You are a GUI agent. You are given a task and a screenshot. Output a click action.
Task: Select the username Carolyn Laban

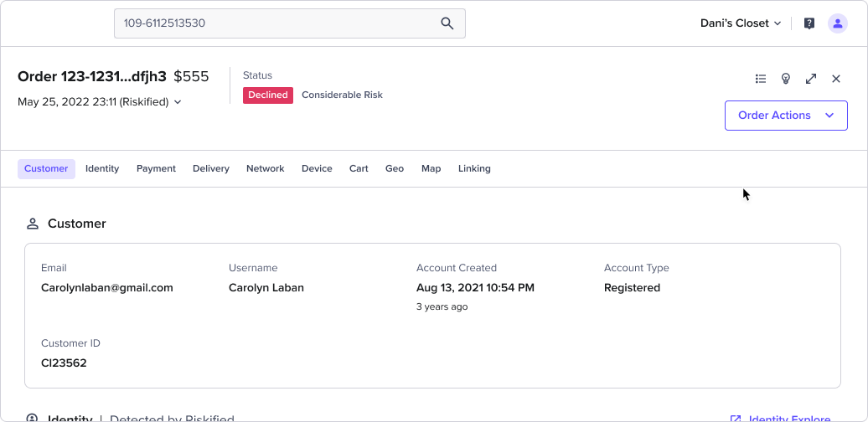tap(266, 288)
